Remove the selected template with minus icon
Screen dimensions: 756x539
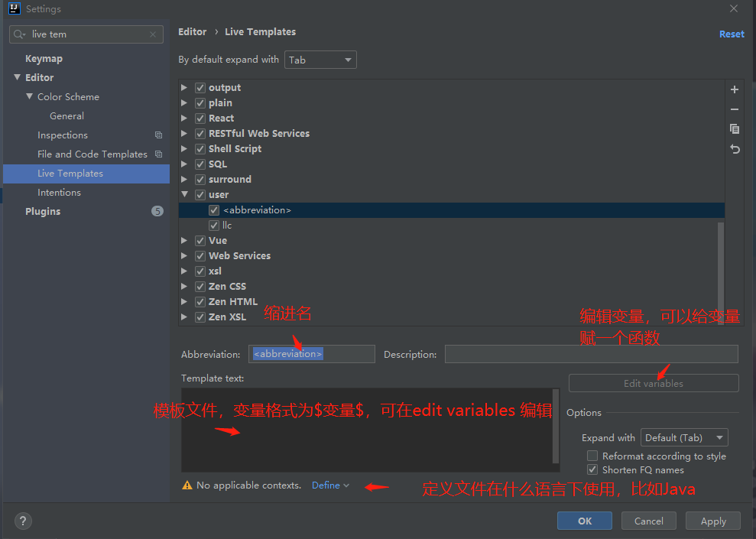click(735, 109)
